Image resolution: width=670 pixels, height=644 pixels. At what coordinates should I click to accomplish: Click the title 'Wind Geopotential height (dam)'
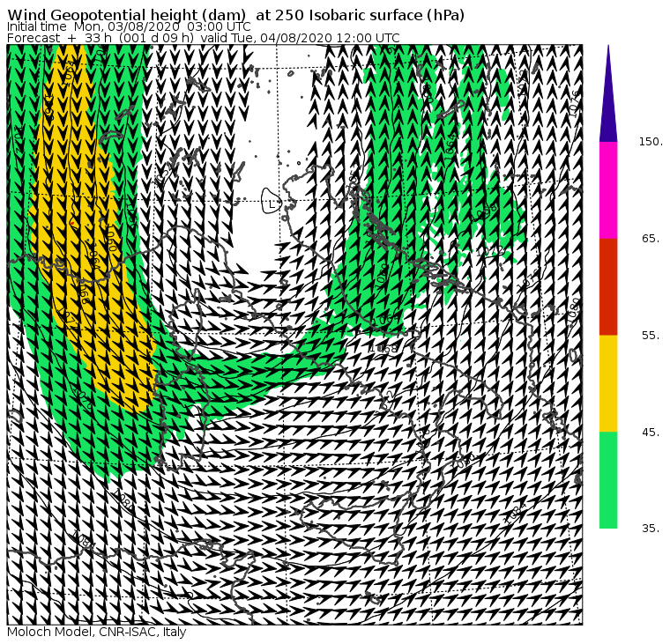point(126,15)
